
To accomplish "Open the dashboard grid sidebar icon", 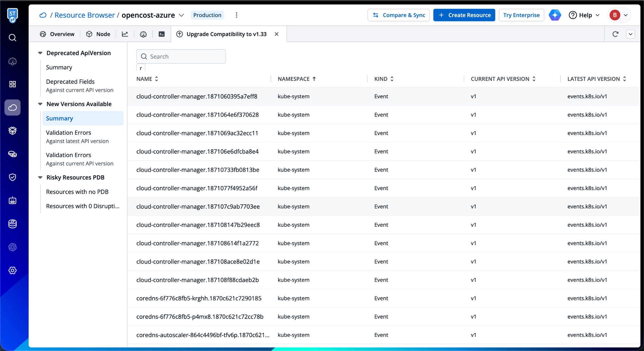I will tap(12, 84).
